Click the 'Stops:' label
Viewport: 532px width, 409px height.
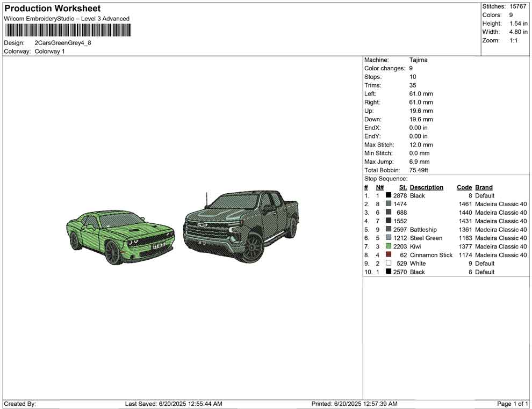[x=373, y=77]
